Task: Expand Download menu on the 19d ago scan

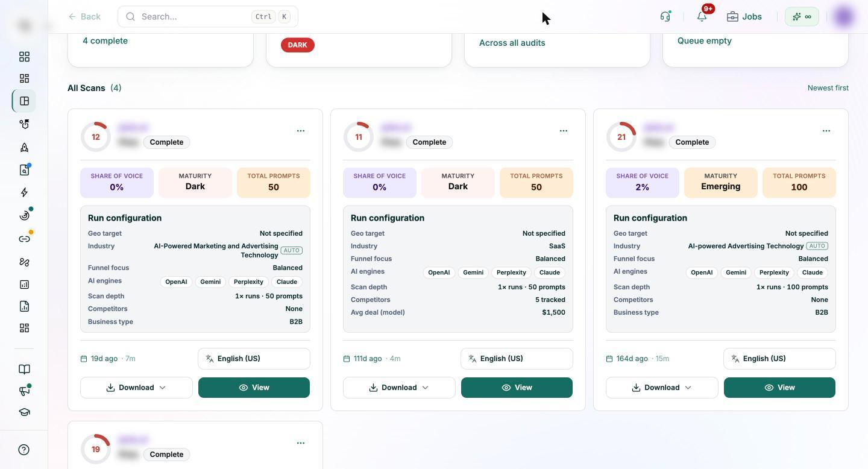Action: pos(136,388)
